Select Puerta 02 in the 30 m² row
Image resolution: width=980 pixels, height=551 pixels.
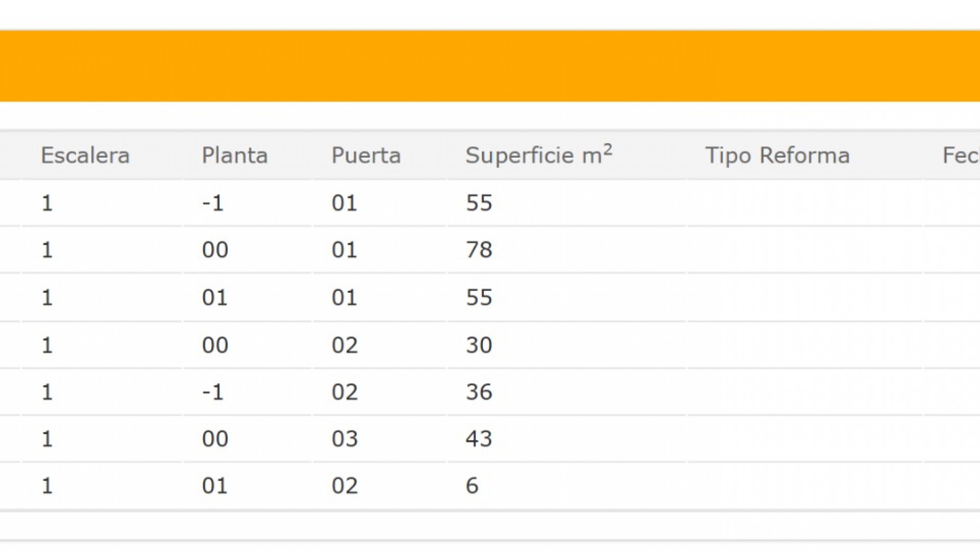(345, 345)
